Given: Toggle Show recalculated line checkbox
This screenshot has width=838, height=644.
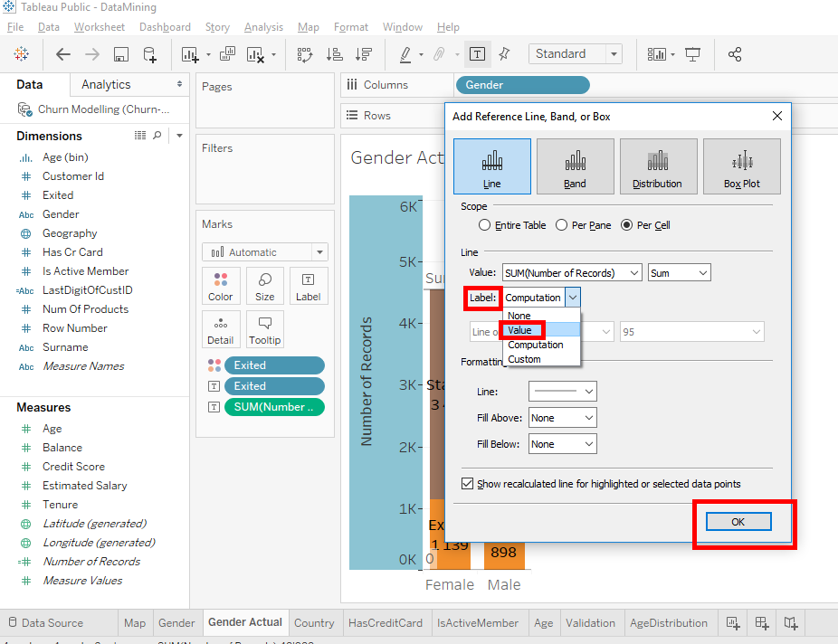Looking at the screenshot, I should point(468,484).
